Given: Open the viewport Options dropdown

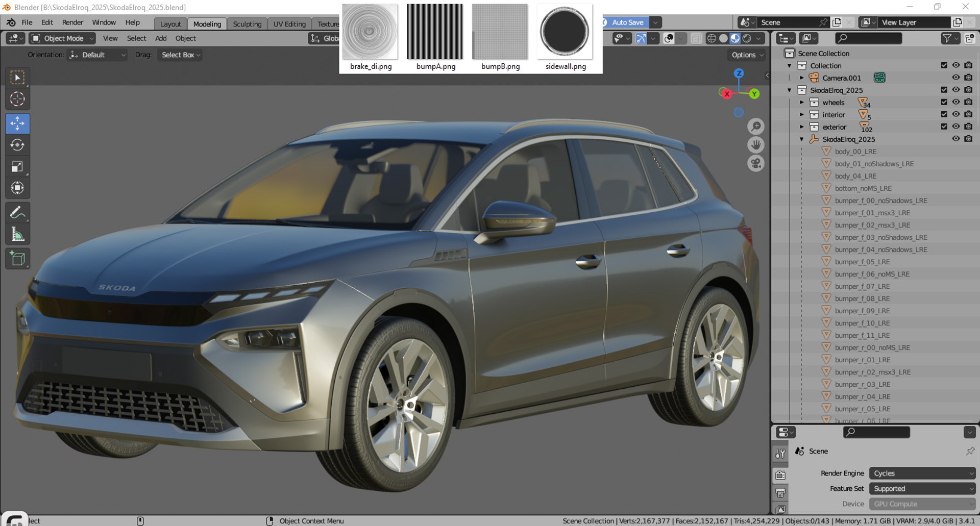Looking at the screenshot, I should (x=747, y=55).
